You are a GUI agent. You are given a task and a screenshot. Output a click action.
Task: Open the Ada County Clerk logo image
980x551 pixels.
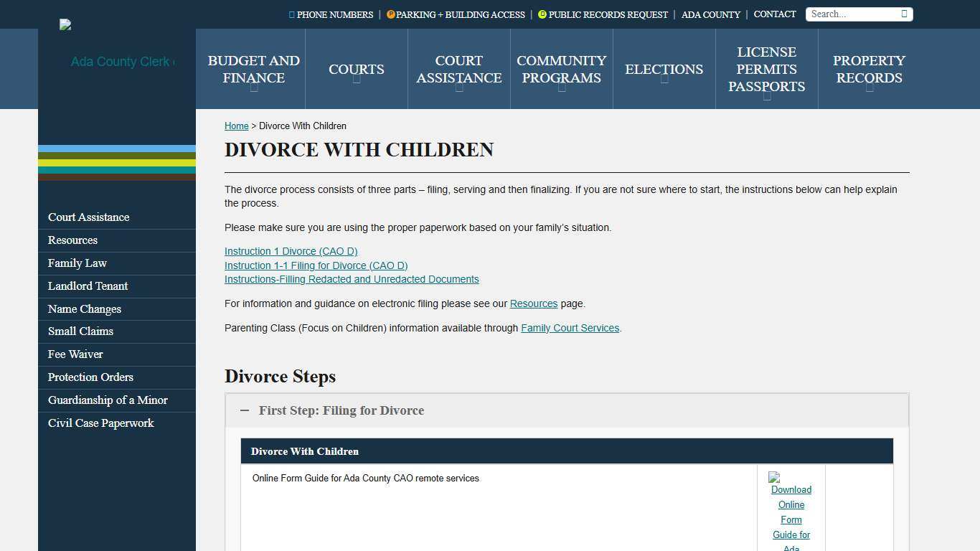pyautogui.click(x=65, y=24)
